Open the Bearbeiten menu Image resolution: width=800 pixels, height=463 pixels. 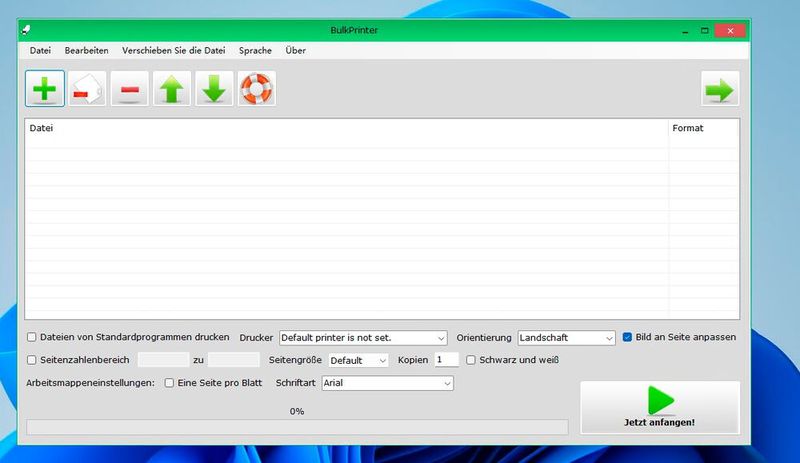(x=86, y=51)
